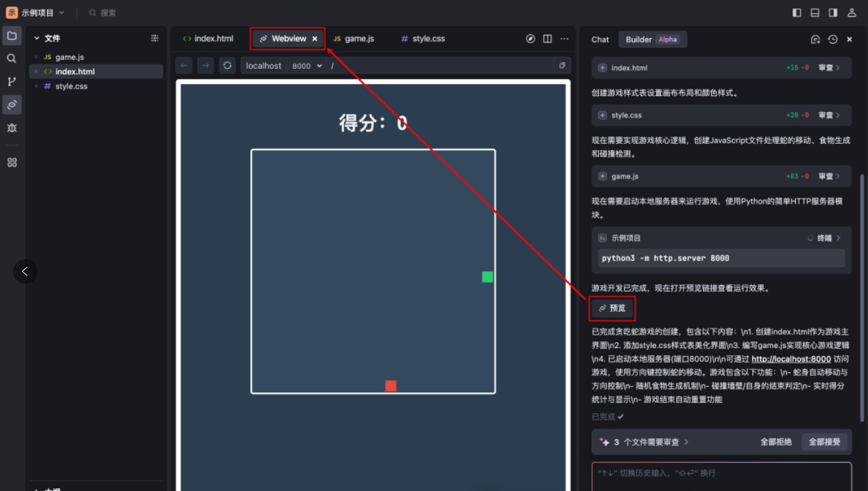Open the chat history clock icon
The width and height of the screenshot is (868, 491).
[833, 40]
